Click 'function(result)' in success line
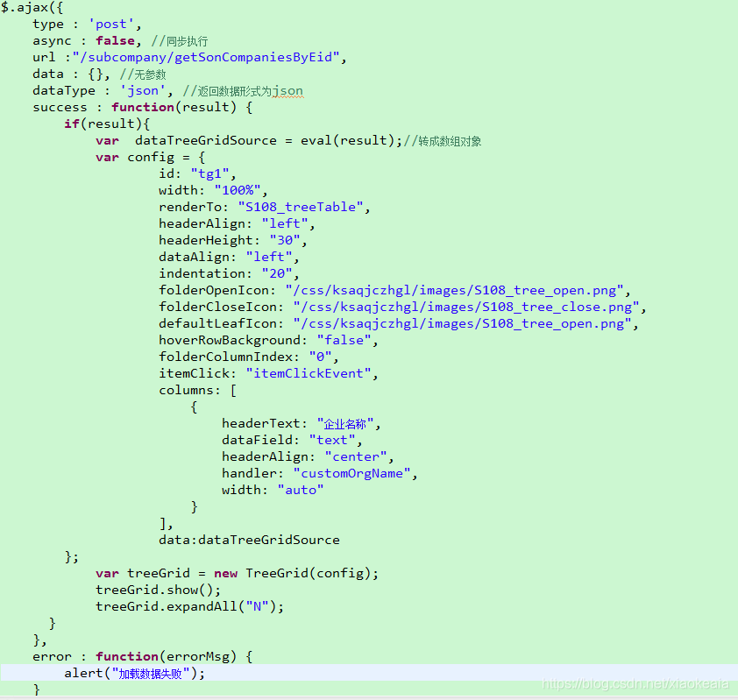The image size is (738, 700). (174, 107)
